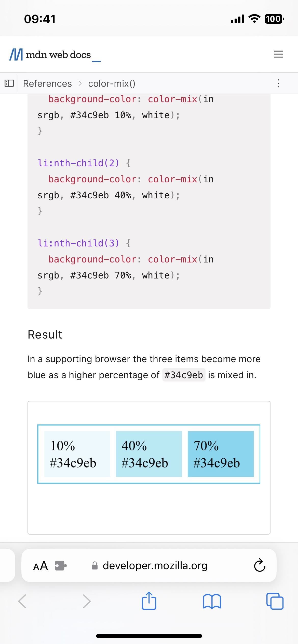Click the 40% #34c9eb color box
This screenshot has width=298, height=644.
[x=149, y=454]
